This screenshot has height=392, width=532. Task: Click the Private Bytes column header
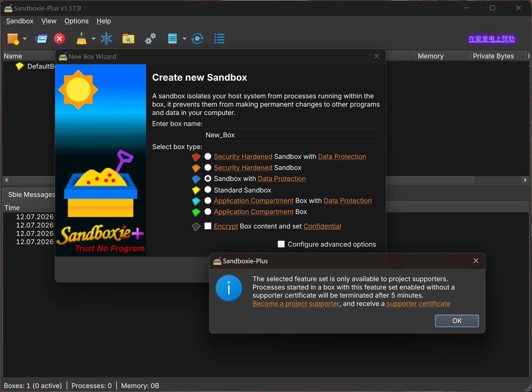pyautogui.click(x=498, y=56)
